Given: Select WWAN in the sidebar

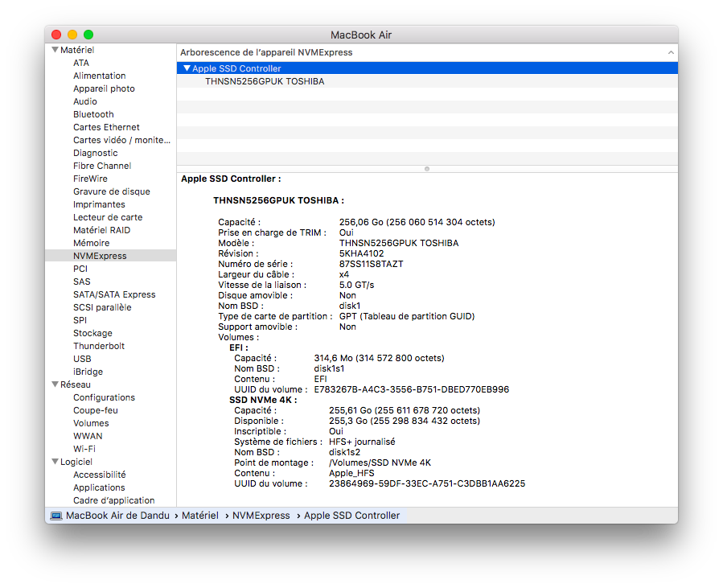Looking at the screenshot, I should (88, 437).
